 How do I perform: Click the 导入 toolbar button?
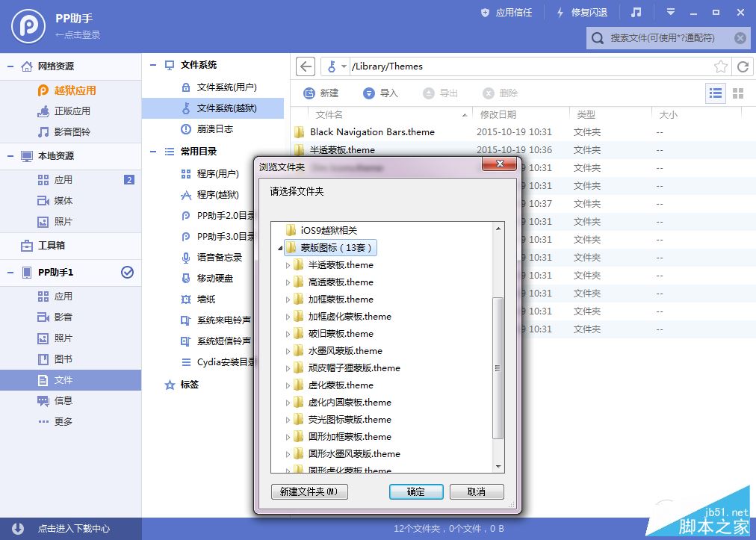[381, 93]
